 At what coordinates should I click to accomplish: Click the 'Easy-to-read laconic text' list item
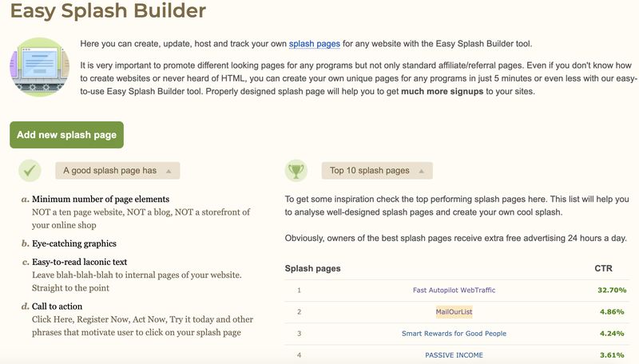(x=79, y=262)
